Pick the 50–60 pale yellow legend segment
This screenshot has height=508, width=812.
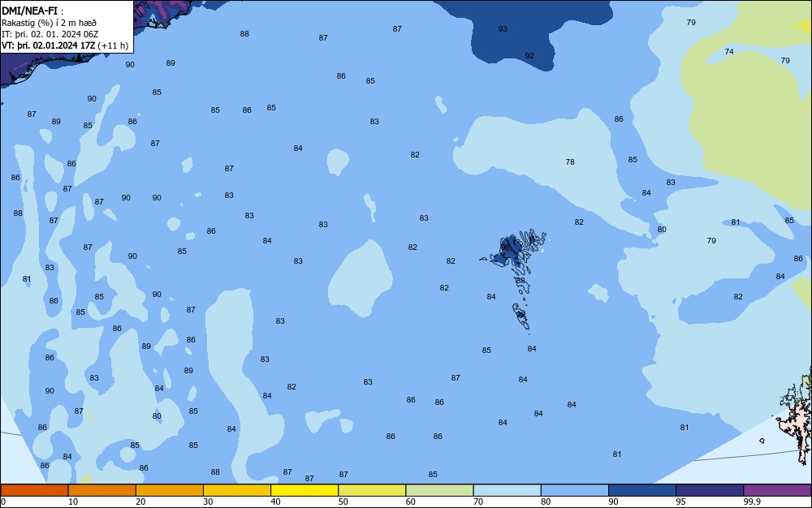[372, 490]
